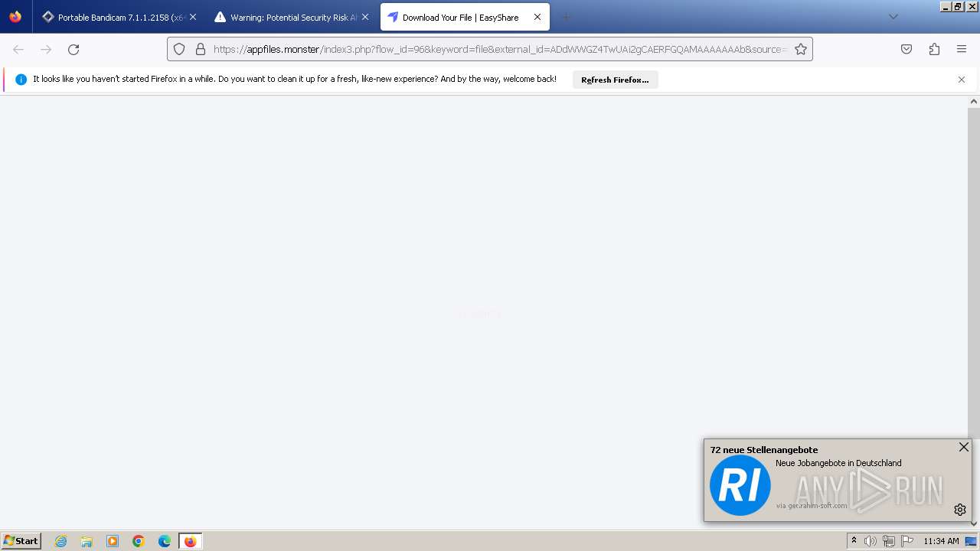Click page scrollbar up arrow
Image resolution: width=980 pixels, height=551 pixels.
coord(974,101)
